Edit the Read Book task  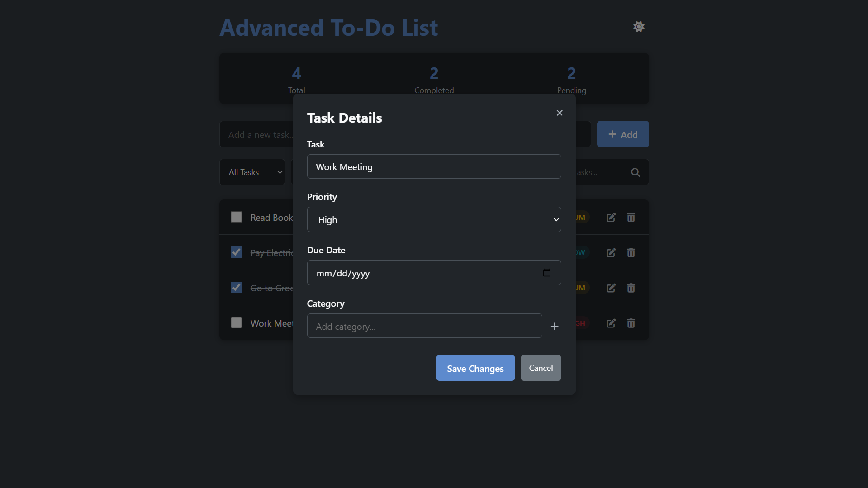coord(611,218)
